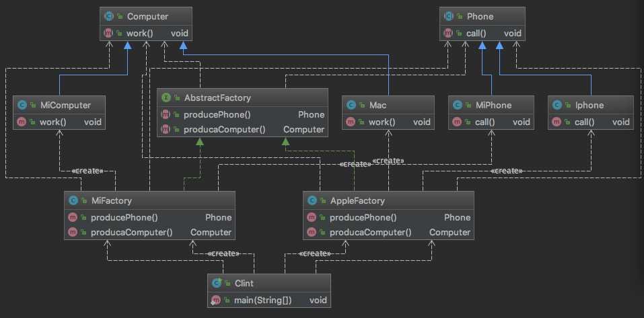Click the Iphone class icon
Viewport: 644px width, 318px height.
[x=557, y=105]
